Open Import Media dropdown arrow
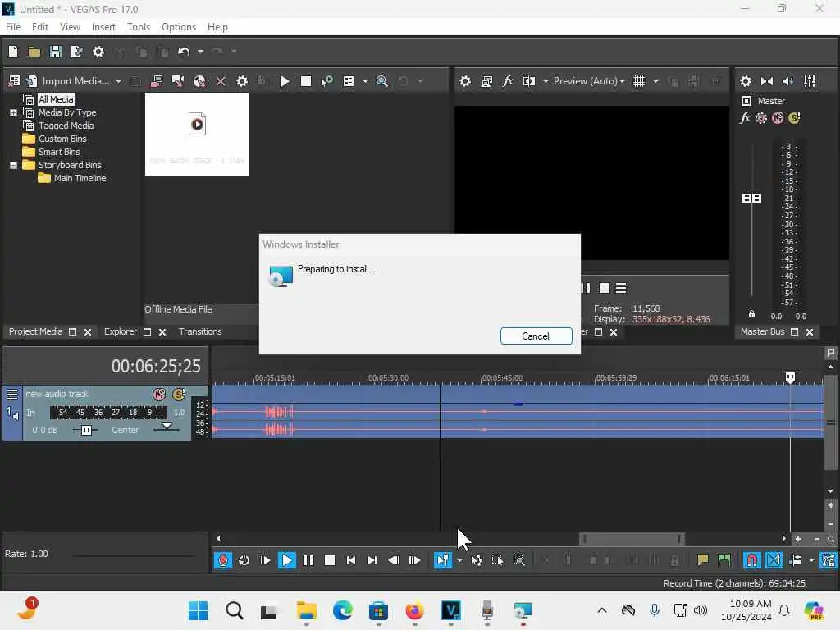This screenshot has width=840, height=630. click(118, 81)
